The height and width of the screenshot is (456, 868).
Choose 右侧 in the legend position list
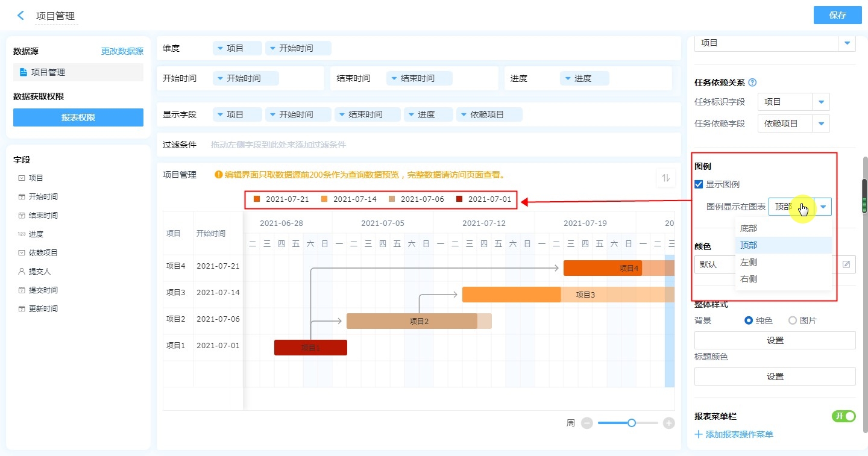point(749,279)
